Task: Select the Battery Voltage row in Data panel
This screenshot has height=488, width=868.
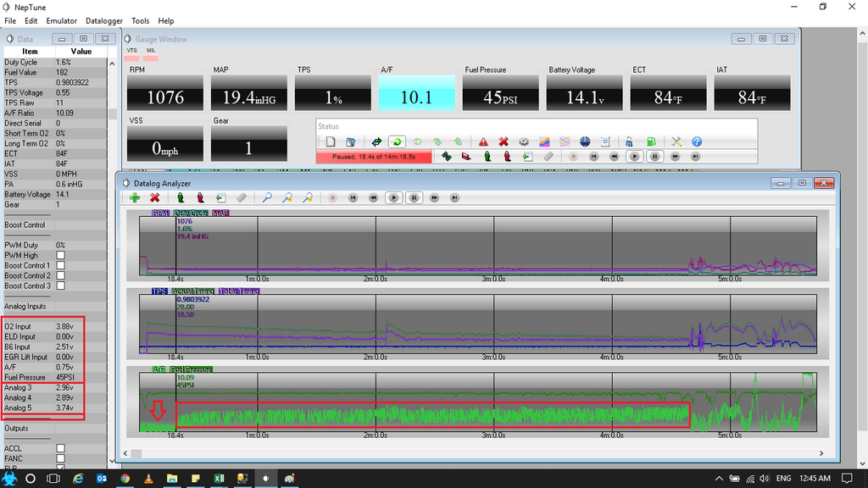Action: coord(55,195)
